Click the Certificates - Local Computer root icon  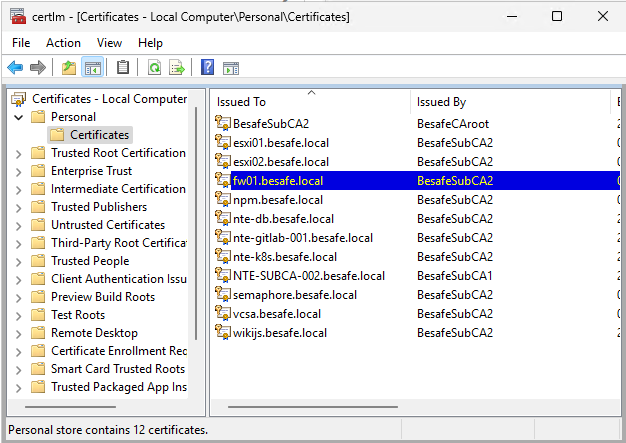tap(18, 99)
